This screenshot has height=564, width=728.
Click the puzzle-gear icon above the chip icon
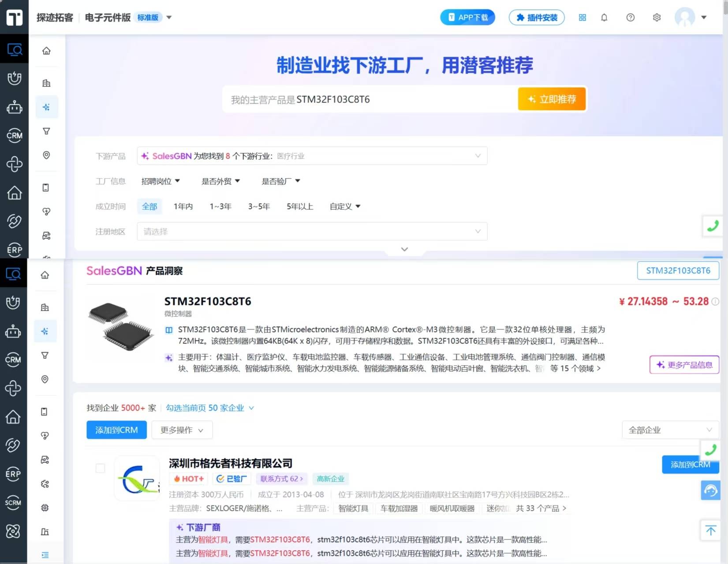[x=45, y=484]
